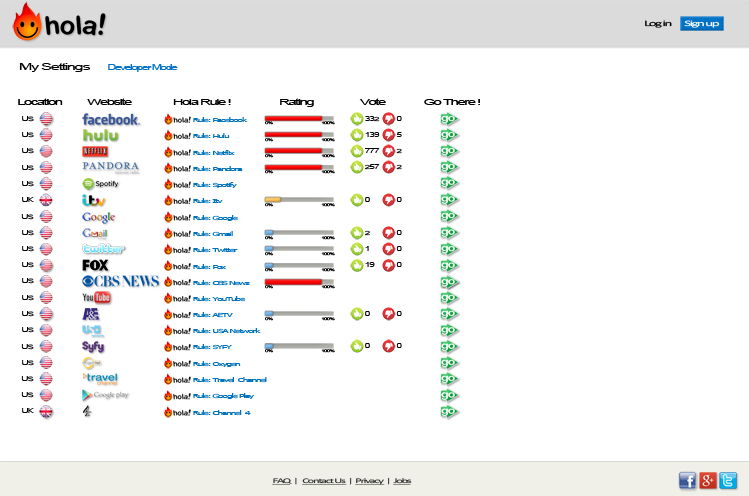Open the Twitter icon in footer

[x=728, y=480]
